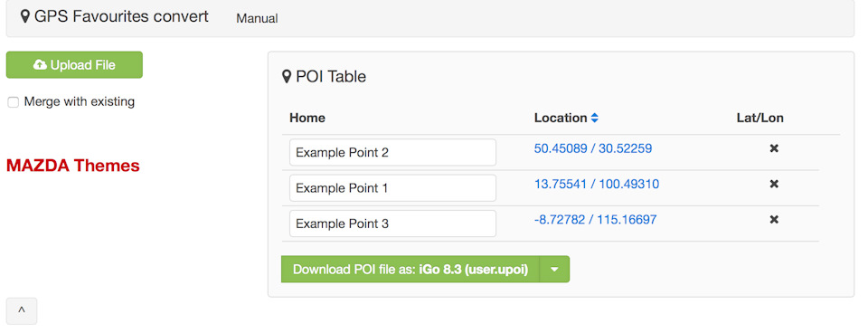Enable Merge with existing checkbox
Image resolution: width=868 pixels, height=333 pixels.
coord(14,102)
